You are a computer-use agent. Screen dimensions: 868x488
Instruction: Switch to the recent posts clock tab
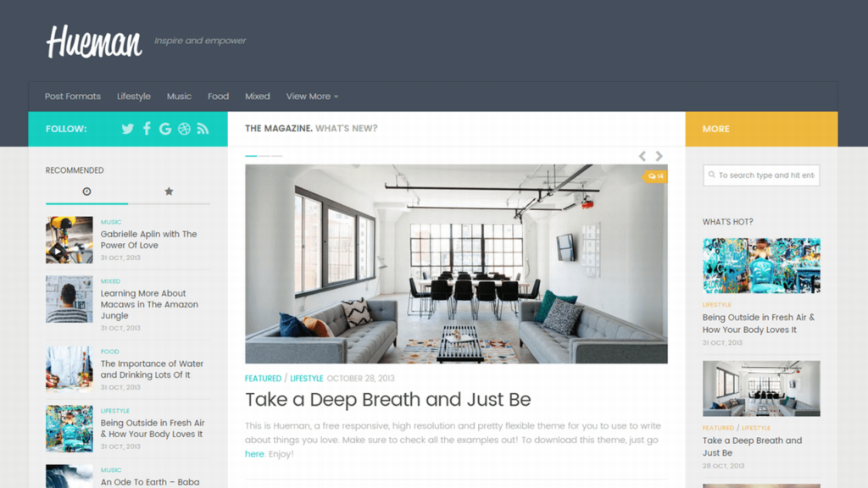coord(87,191)
